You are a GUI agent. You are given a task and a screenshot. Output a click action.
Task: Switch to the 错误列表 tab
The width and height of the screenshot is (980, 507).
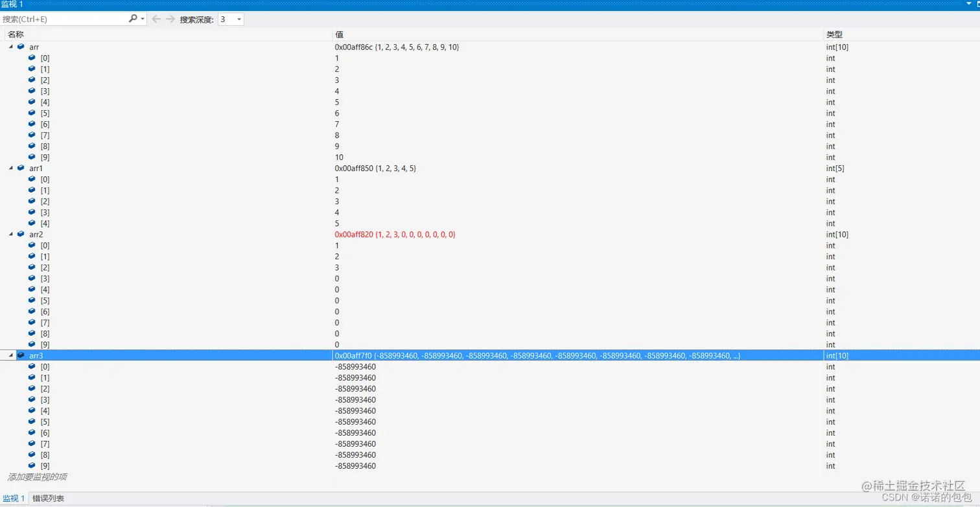pos(49,499)
